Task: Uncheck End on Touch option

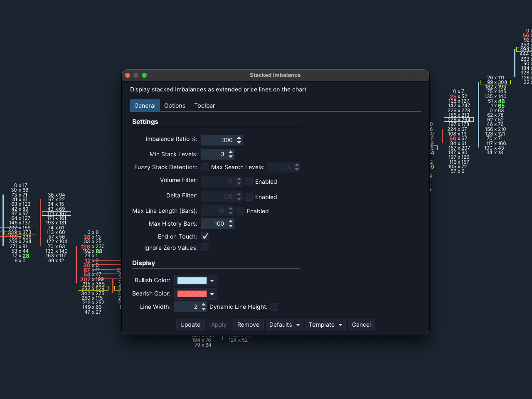Action: 205,236
